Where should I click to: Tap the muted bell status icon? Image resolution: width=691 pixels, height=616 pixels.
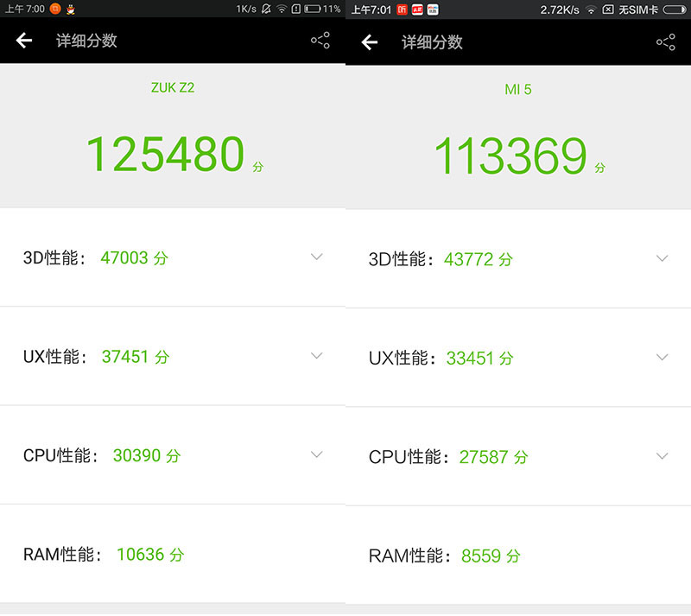click(266, 9)
